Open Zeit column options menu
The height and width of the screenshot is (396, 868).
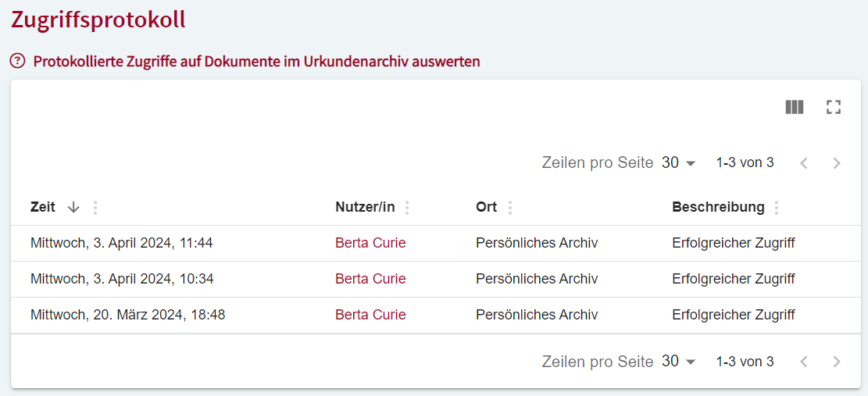[x=95, y=208]
